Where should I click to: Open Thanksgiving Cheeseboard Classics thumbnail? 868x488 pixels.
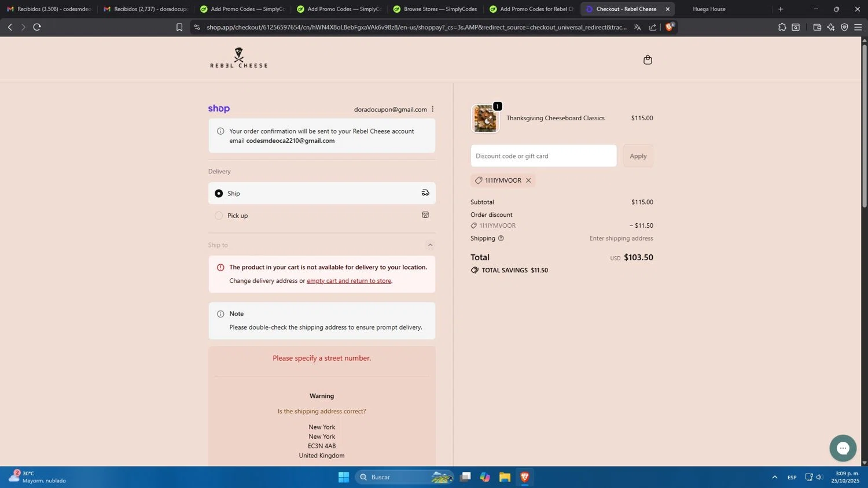485,119
